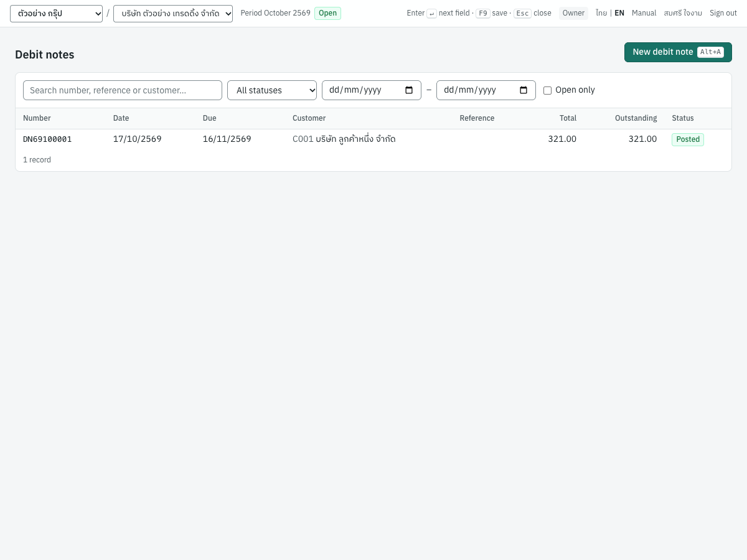Screen dimensions: 747x560
Task: Open the Manual link
Action: point(644,13)
